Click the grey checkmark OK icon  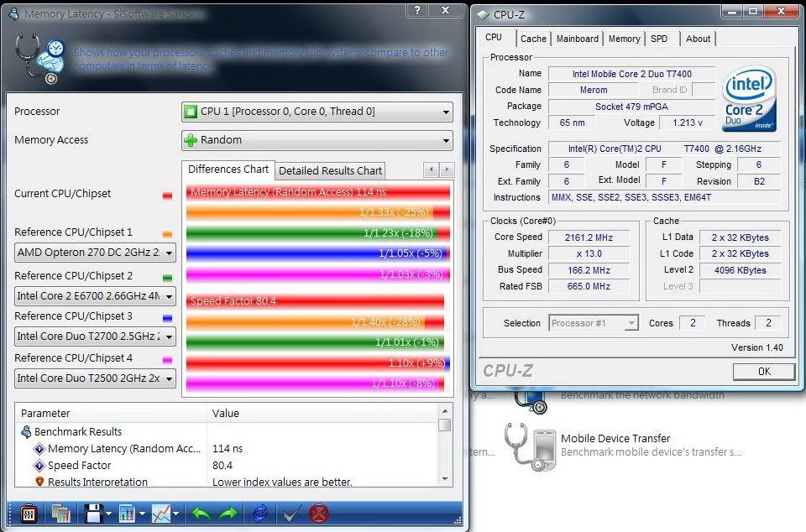292,513
